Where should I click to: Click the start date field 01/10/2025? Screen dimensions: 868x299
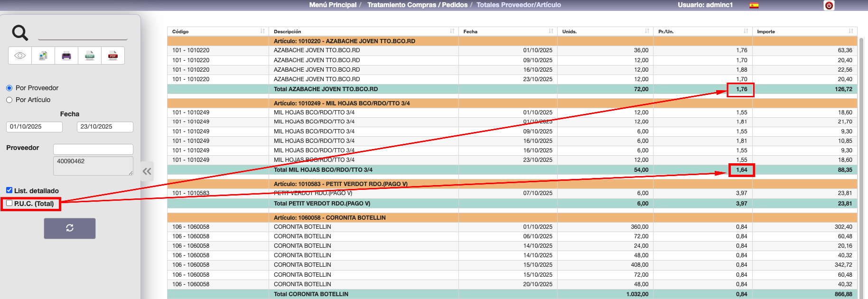click(x=34, y=127)
